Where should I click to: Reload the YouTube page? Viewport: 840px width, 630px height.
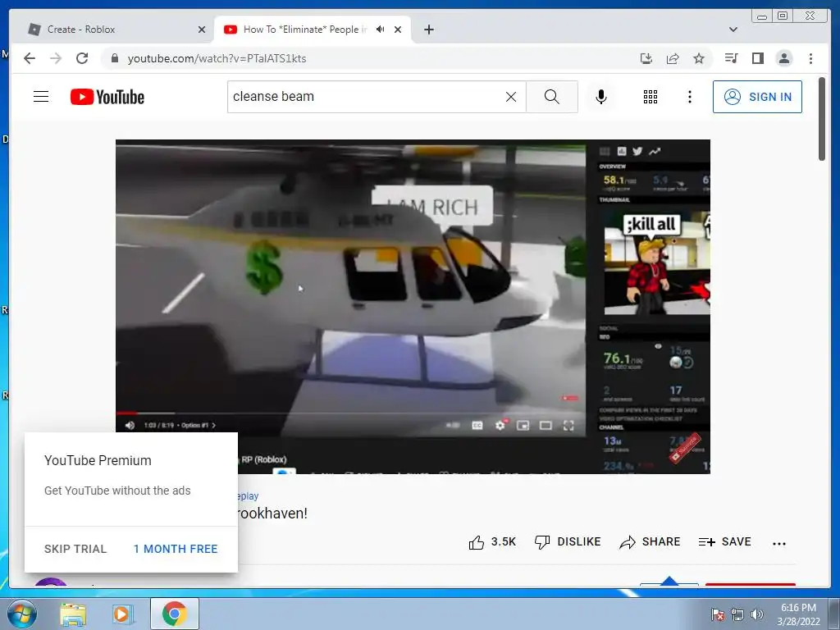82,58
